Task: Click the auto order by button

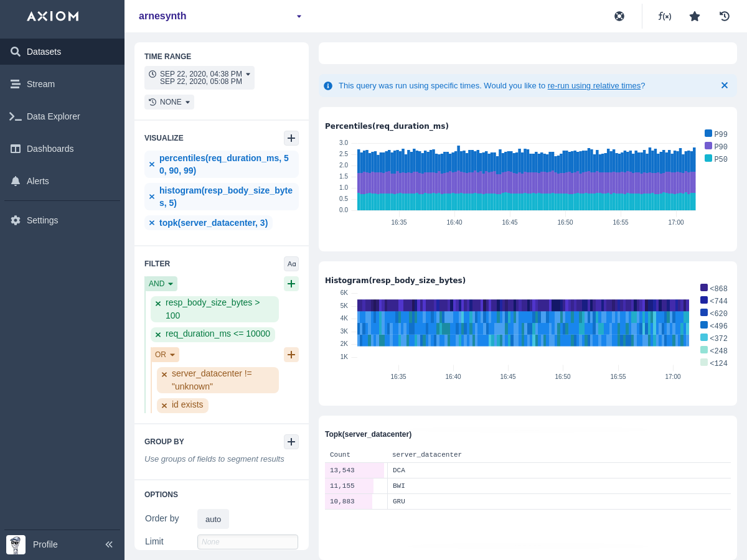Action: pyautogui.click(x=213, y=519)
